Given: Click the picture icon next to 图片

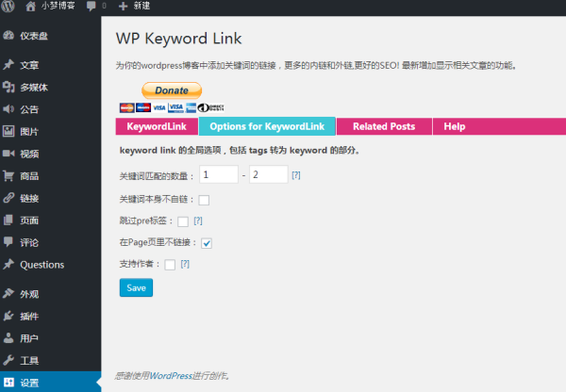Looking at the screenshot, I should pyautogui.click(x=8, y=131).
